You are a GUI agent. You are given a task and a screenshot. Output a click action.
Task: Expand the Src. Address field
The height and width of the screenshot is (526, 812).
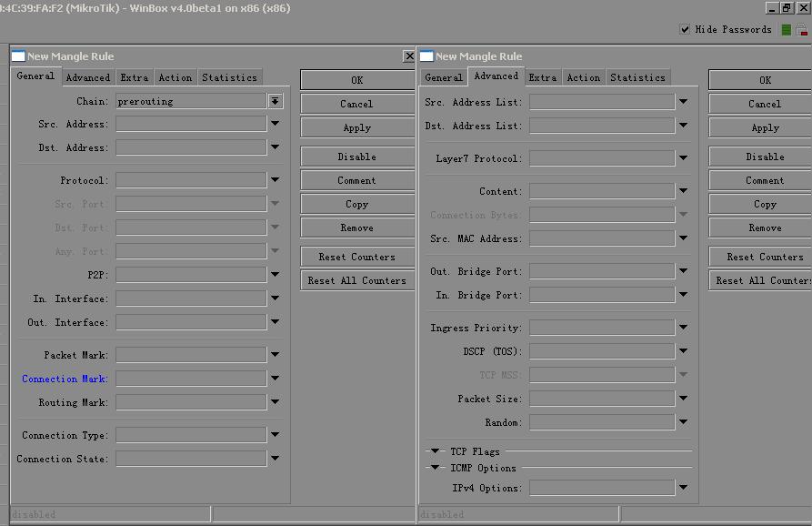click(x=275, y=124)
